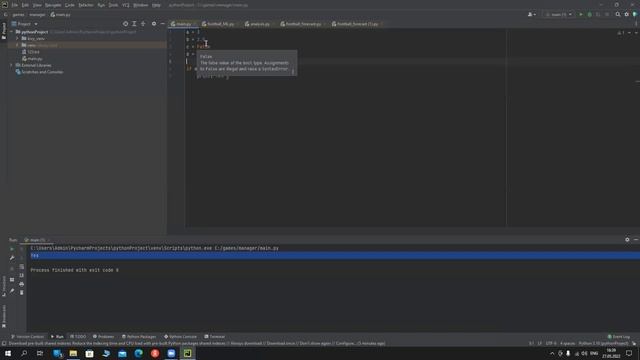Switch to the main.py editor tab

(183, 24)
